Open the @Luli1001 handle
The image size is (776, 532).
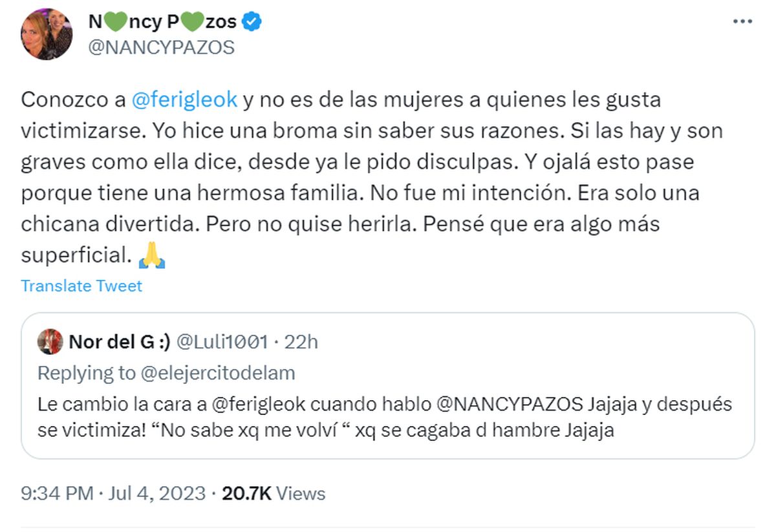[221, 342]
